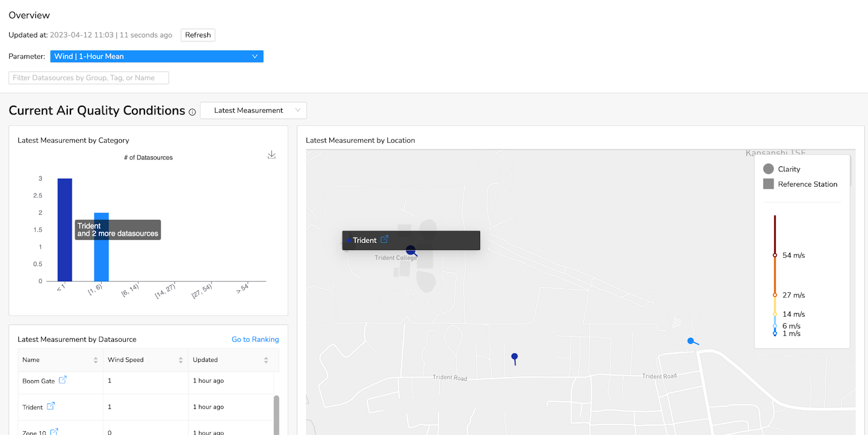Sort by the Updated column header

tap(206, 360)
